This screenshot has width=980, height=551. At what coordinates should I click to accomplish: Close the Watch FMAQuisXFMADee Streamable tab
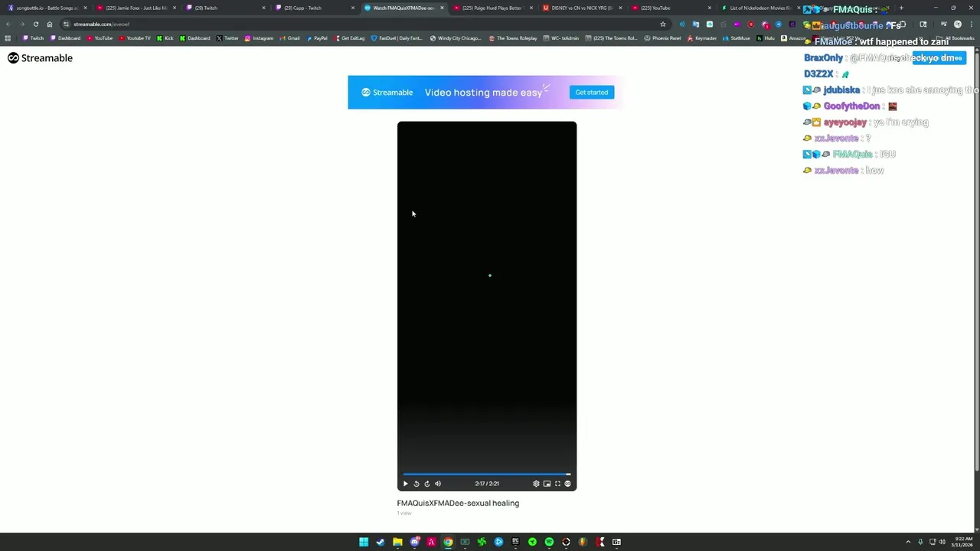tap(442, 8)
